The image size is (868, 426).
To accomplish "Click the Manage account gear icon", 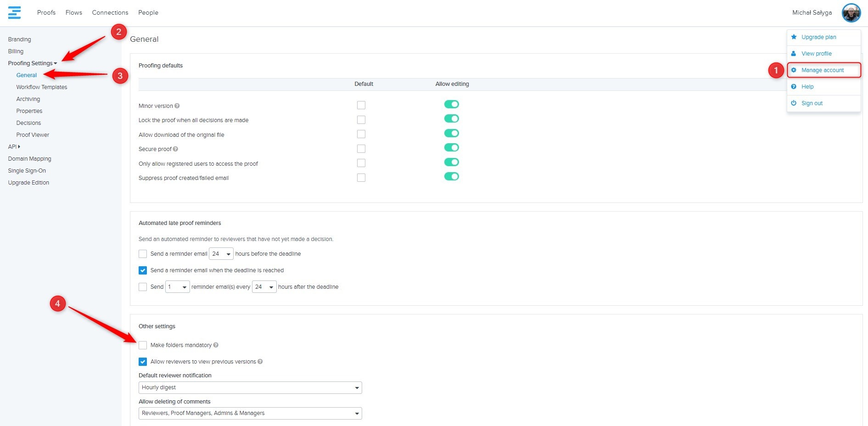I will point(794,70).
